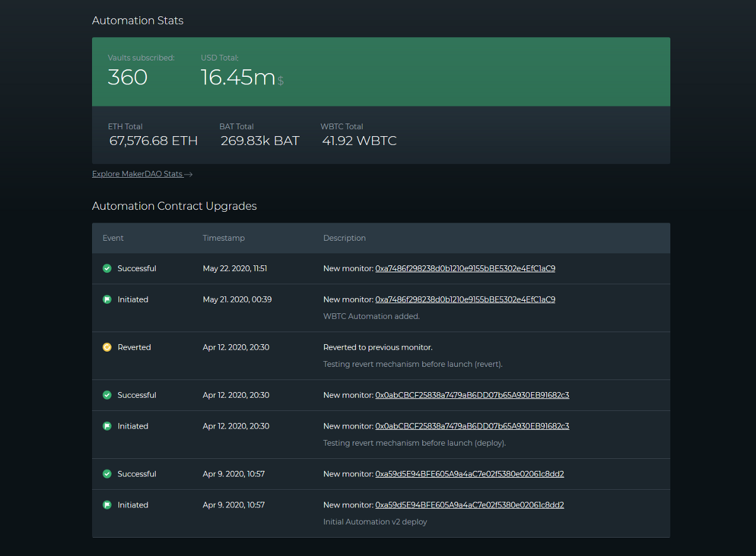Click the "Timestamp" column header
This screenshot has width=756, height=556.
click(224, 238)
